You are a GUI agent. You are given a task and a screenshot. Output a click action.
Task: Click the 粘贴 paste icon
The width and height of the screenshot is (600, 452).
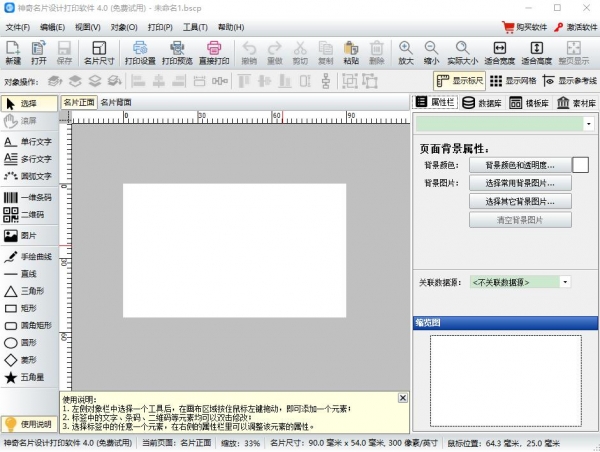351,52
